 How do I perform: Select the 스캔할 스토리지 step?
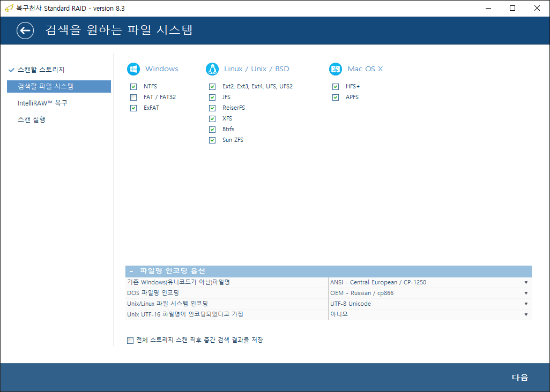click(x=41, y=70)
